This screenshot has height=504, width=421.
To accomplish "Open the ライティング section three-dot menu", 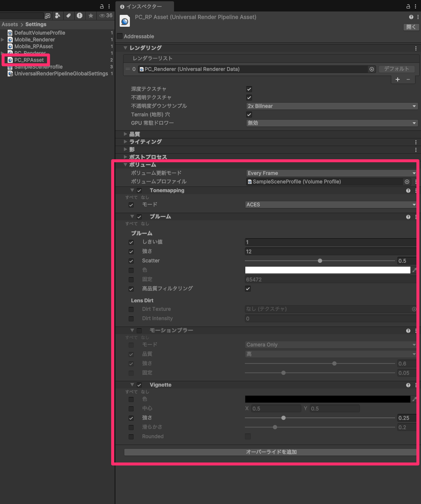I will click(x=416, y=142).
